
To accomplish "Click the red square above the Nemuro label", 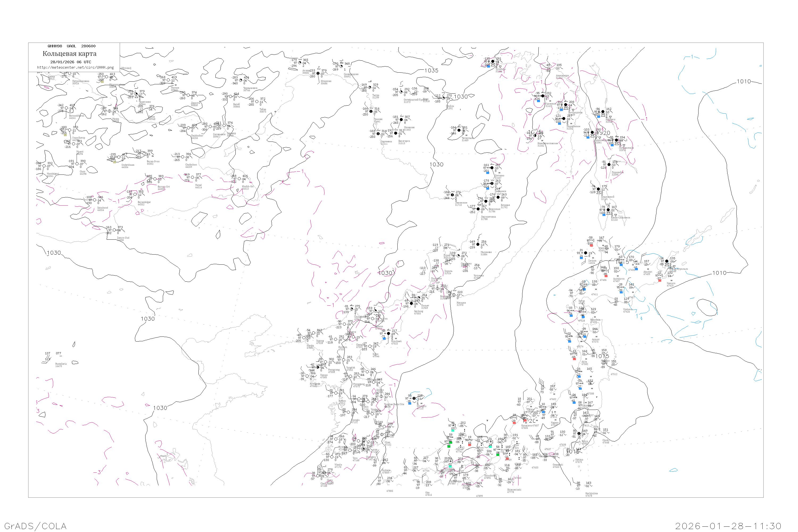I will pos(660,281).
